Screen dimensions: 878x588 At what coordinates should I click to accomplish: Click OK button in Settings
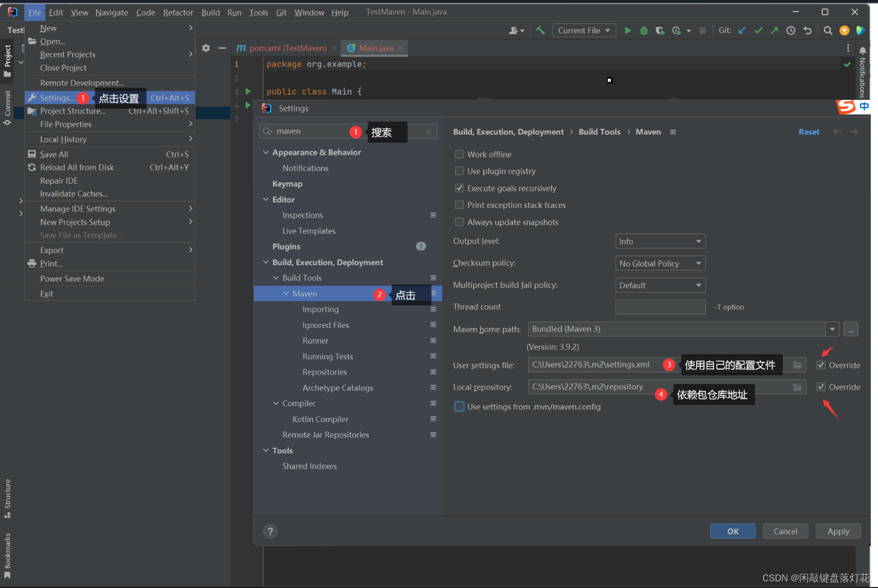coord(733,531)
